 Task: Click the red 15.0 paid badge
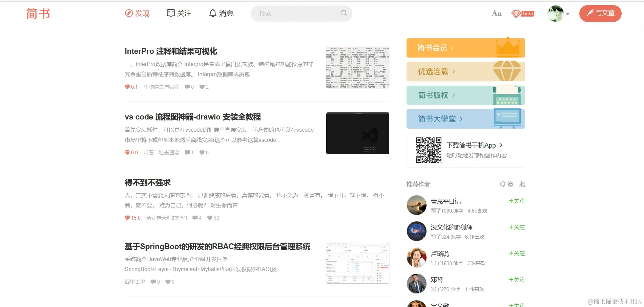[132, 218]
